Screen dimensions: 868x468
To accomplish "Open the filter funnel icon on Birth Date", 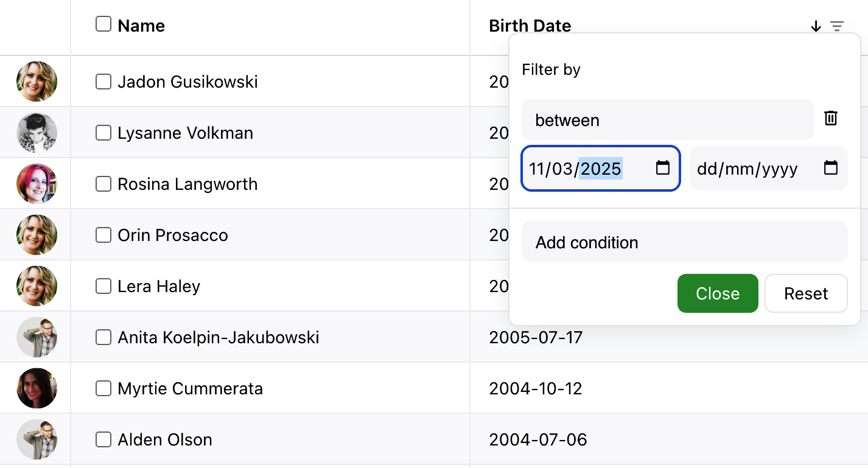I will click(x=838, y=26).
